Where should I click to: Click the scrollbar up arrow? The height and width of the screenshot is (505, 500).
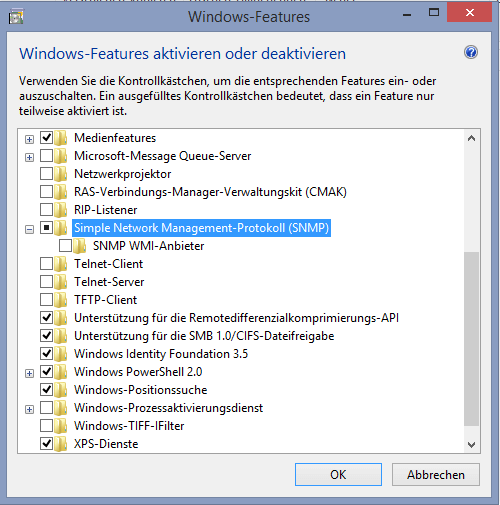click(x=471, y=138)
